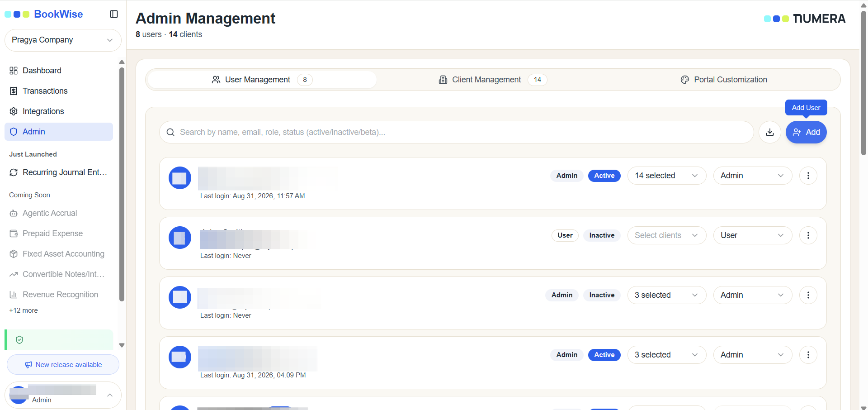Open 3 selected dropdown for 04:09 PM login user

pyautogui.click(x=667, y=355)
